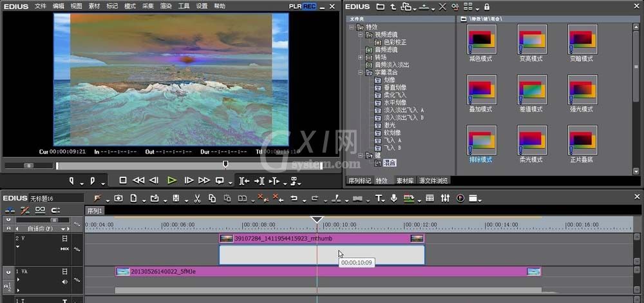
Task: Switch to the 序列标记 tab
Action: click(x=360, y=181)
